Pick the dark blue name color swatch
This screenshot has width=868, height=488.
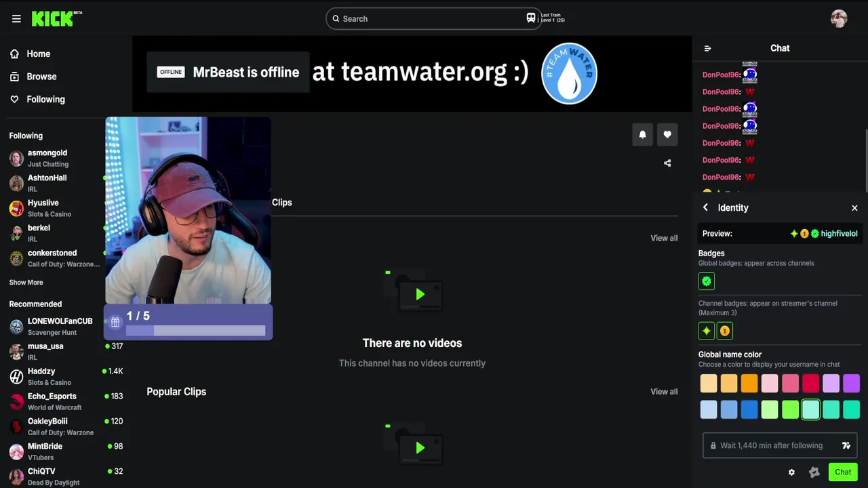click(749, 409)
